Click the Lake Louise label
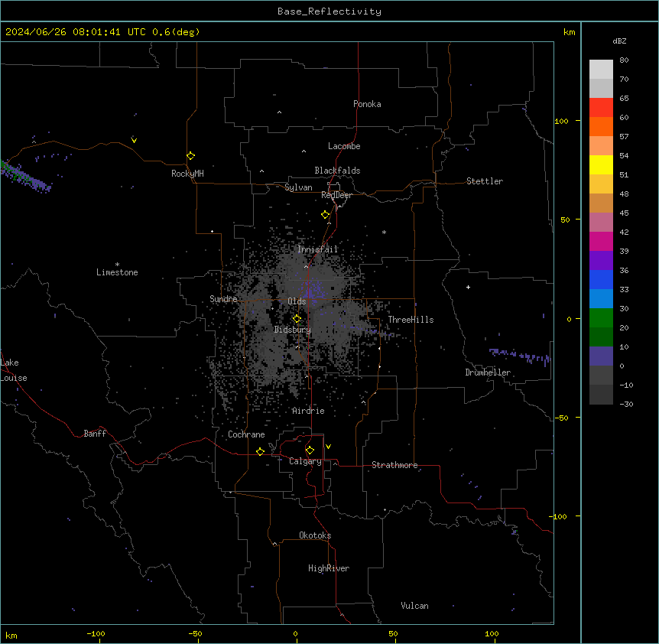The height and width of the screenshot is (644, 659). (x=14, y=370)
